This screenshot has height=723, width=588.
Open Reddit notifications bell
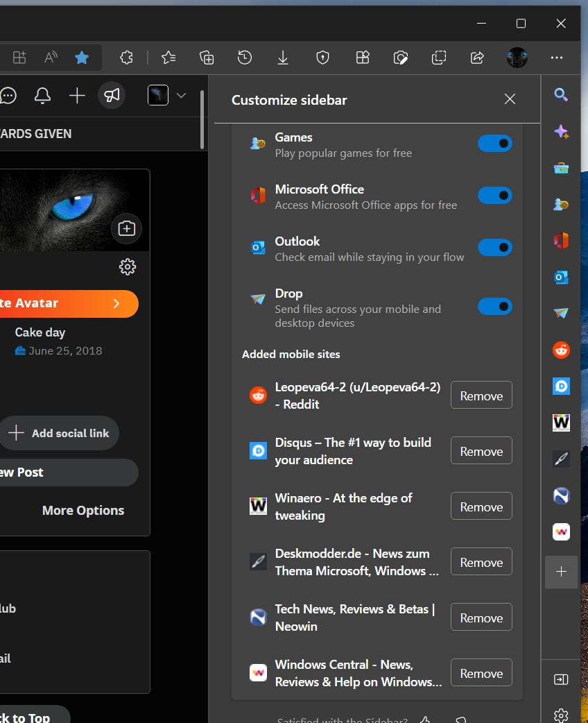pos(42,96)
